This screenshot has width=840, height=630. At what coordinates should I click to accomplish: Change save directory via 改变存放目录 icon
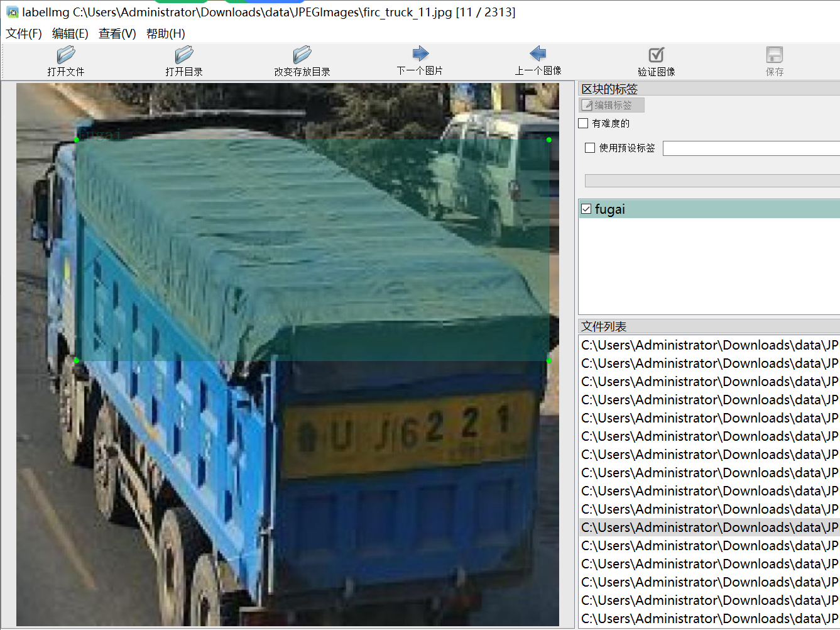click(x=302, y=55)
